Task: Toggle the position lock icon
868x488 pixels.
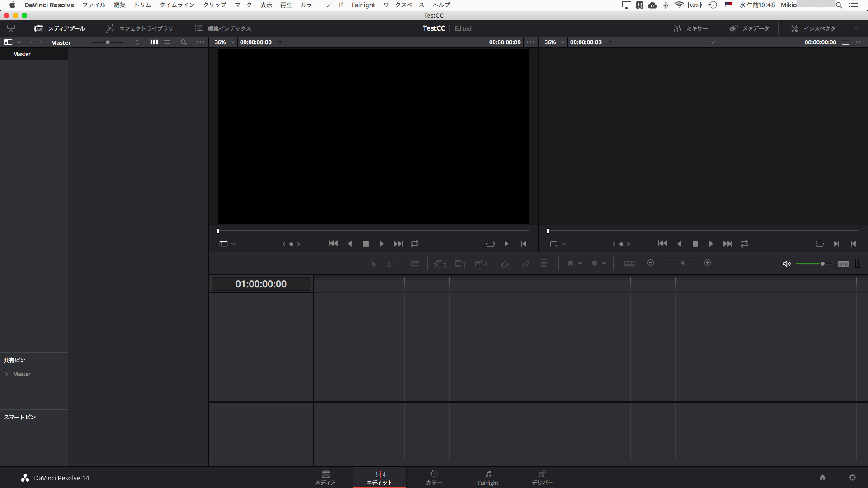Action: tap(544, 263)
